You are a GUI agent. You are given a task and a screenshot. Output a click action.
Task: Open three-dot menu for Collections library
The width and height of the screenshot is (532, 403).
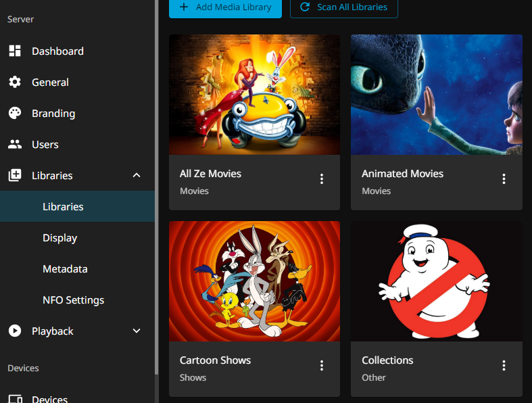[504, 366]
